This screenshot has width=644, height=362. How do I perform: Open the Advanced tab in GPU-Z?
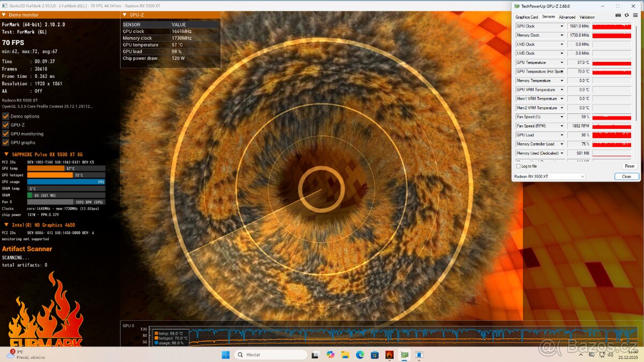pyautogui.click(x=567, y=17)
